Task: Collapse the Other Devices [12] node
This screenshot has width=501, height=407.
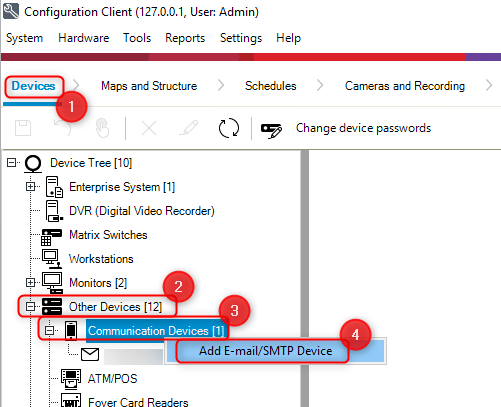Action: (30, 307)
